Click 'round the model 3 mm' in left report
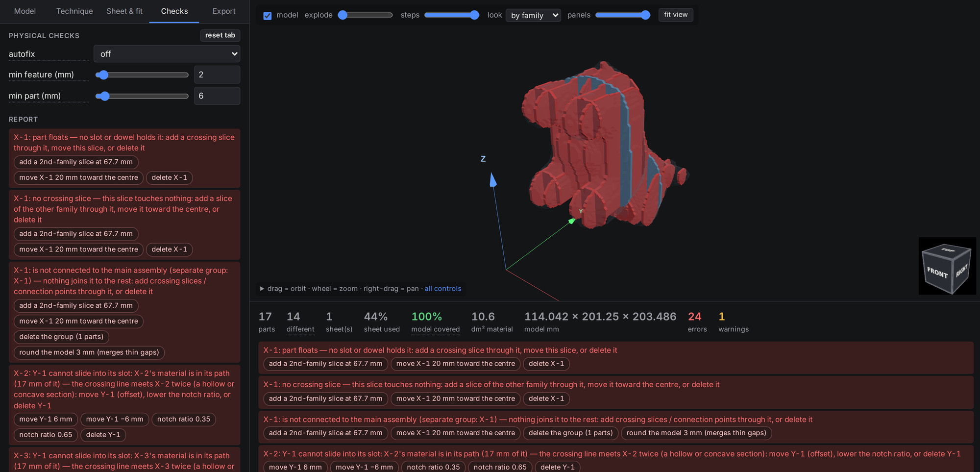This screenshot has height=472, width=980. tap(89, 352)
